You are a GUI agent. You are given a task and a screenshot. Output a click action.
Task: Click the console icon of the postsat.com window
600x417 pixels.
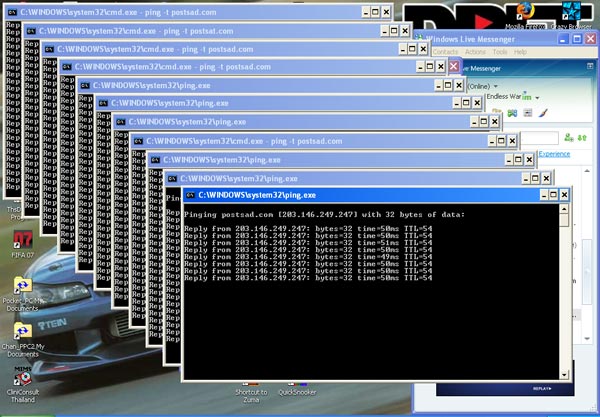(31, 31)
